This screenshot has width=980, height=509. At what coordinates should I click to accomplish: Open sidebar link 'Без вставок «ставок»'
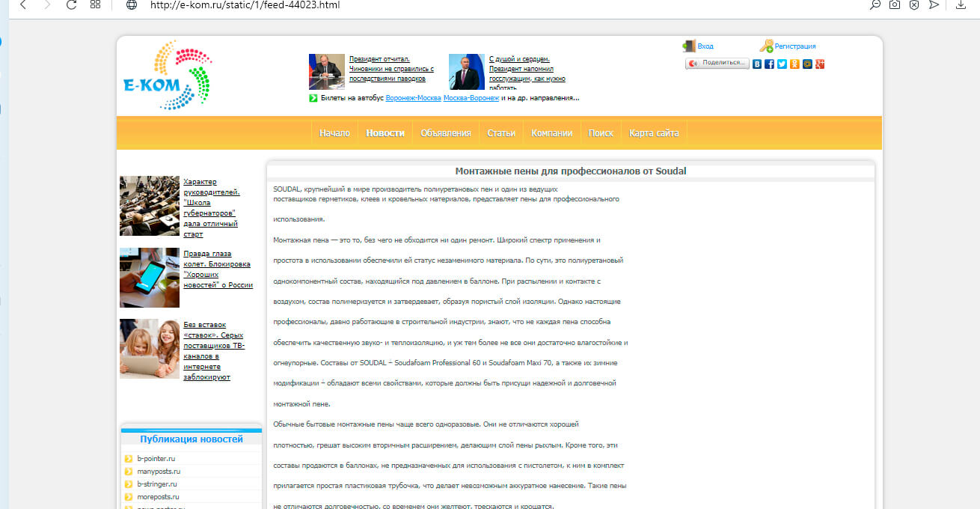(214, 351)
